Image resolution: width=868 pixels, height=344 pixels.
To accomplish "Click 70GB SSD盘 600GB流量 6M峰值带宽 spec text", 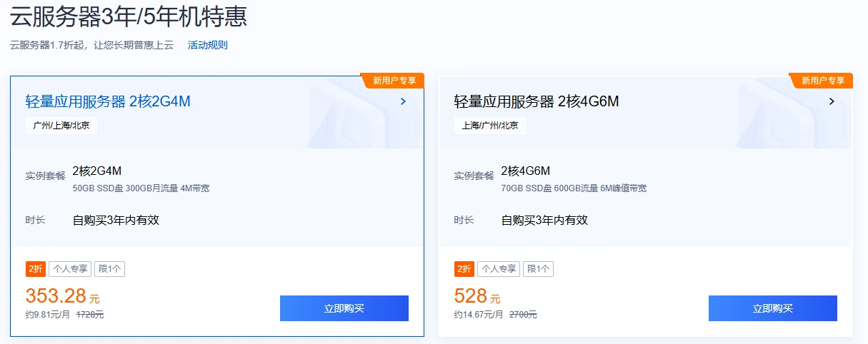I will (574, 188).
